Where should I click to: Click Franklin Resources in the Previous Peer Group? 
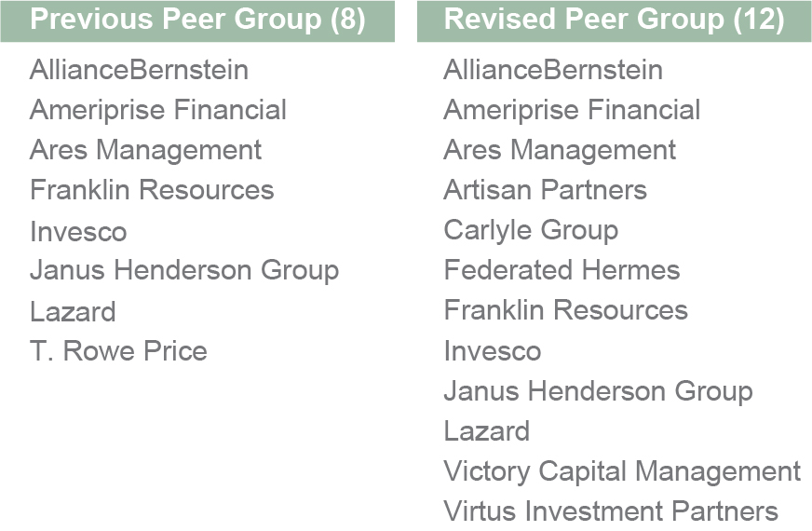coord(152,190)
